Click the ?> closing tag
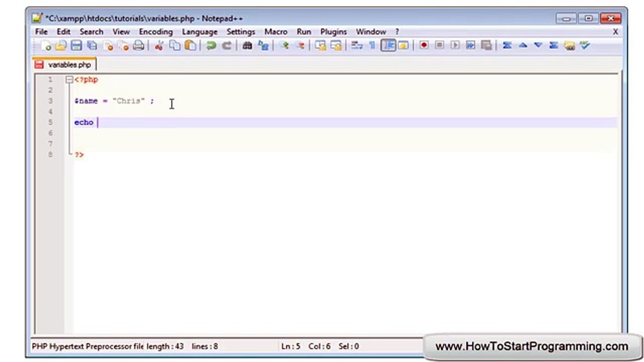The height and width of the screenshot is (362, 644). click(x=79, y=155)
